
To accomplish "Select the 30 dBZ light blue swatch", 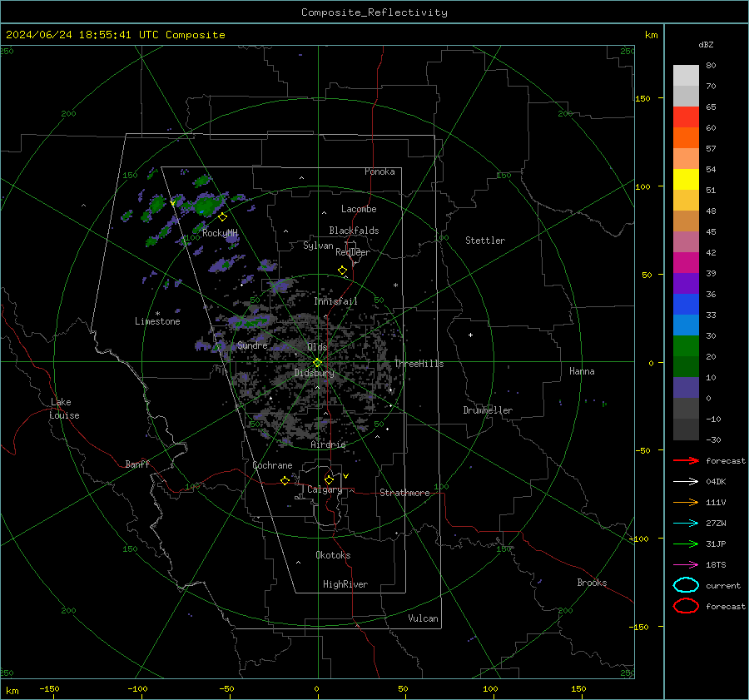I will click(x=686, y=325).
